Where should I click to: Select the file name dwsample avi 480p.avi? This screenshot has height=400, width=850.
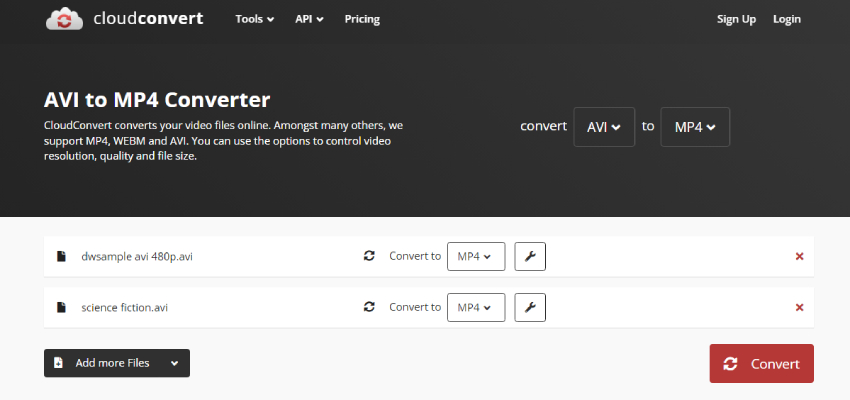[x=137, y=256]
